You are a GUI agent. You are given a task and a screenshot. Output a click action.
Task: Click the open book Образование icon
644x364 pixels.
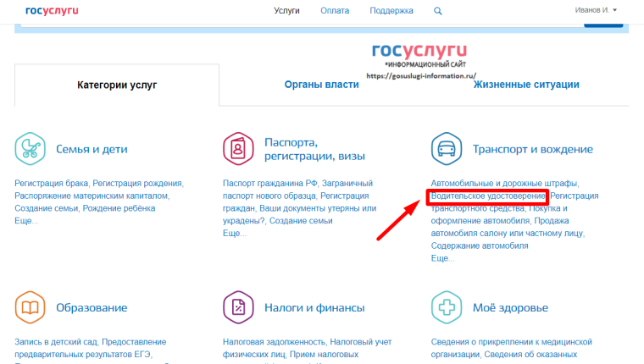pos(30,307)
